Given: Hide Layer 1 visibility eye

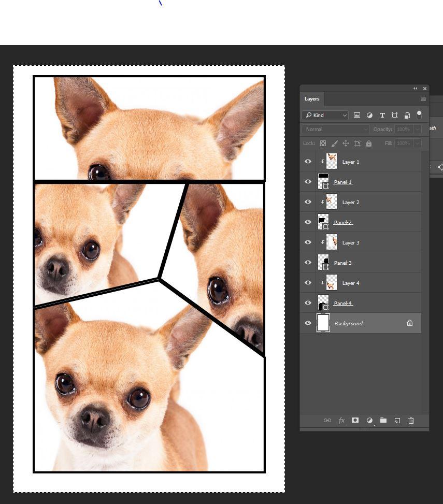Looking at the screenshot, I should 308,162.
